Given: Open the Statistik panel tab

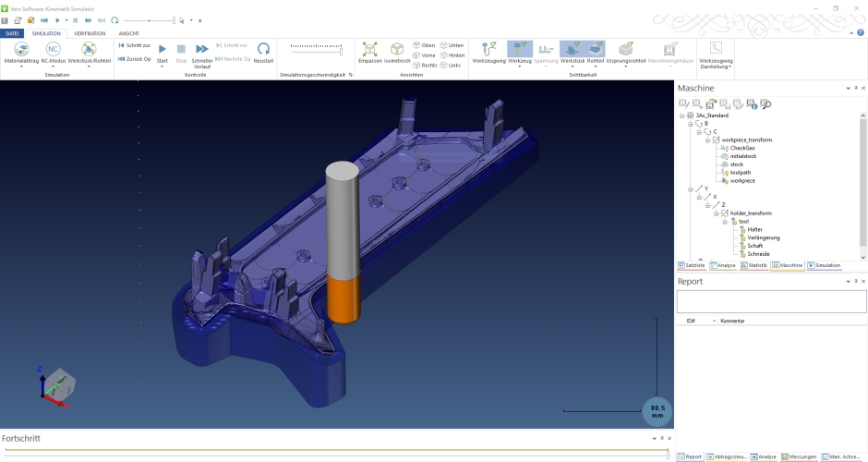Looking at the screenshot, I should point(754,265).
